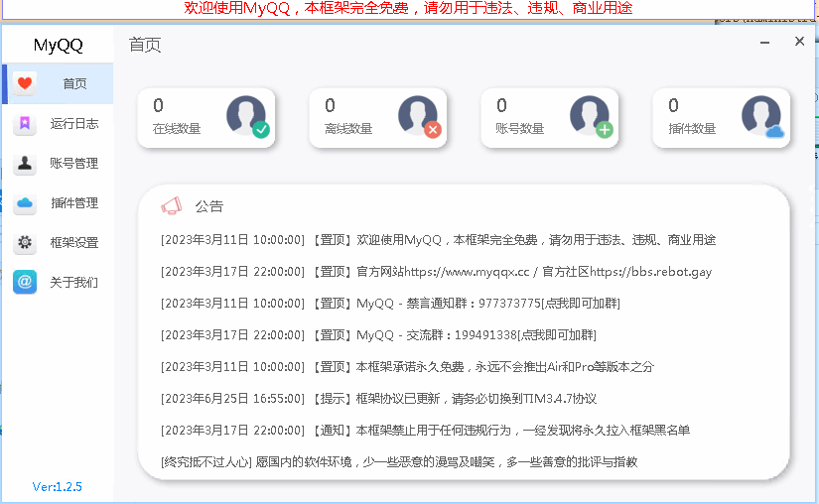Screen dimensions: 819x504
Task: Go to 插件管理 in sidebar
Action: tap(58, 203)
